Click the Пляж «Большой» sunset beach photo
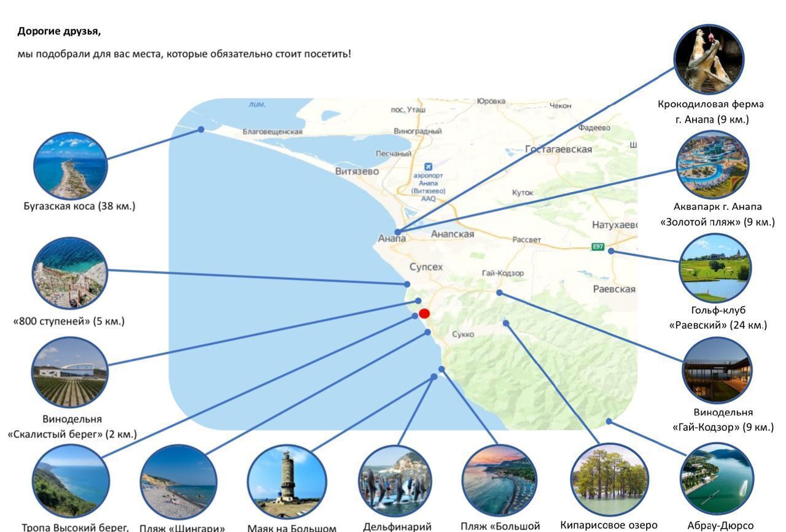 tap(499, 480)
